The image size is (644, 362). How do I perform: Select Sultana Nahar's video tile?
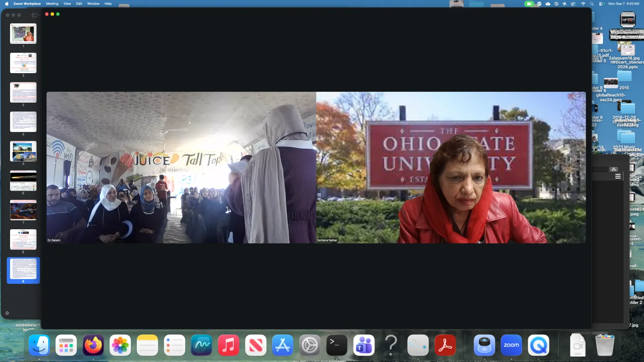(x=451, y=167)
